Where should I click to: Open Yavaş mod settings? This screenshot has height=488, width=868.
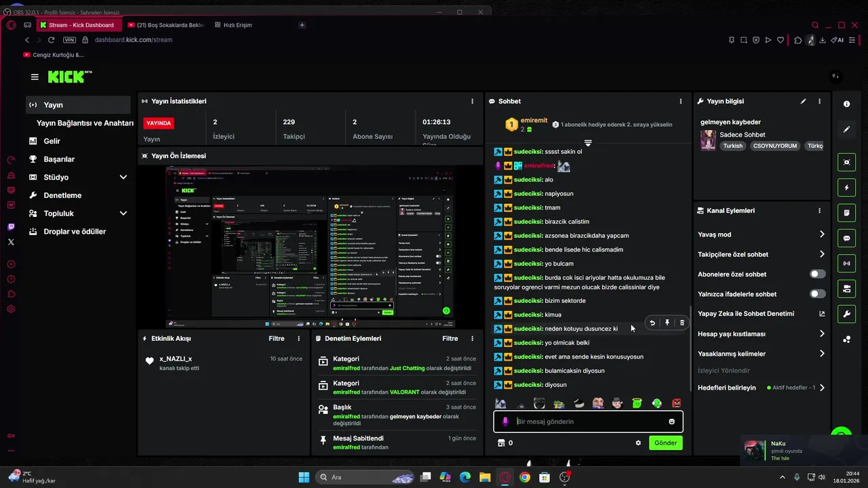coord(761,235)
